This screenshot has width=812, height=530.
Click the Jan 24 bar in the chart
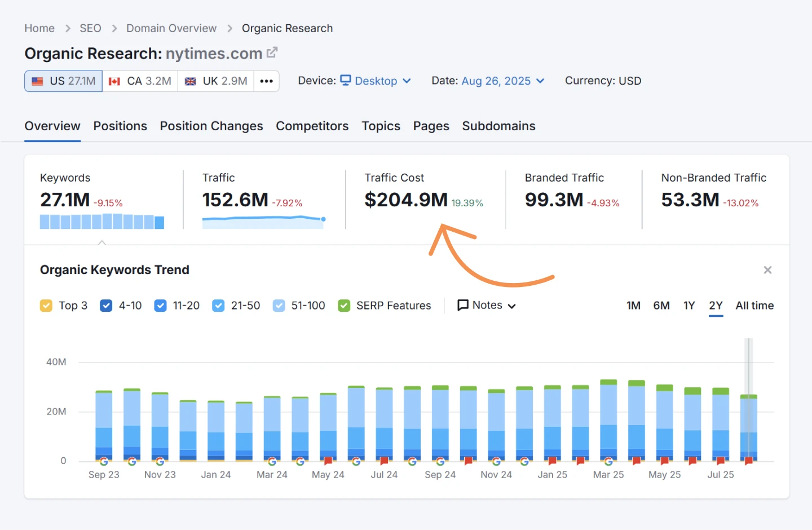pos(216,431)
